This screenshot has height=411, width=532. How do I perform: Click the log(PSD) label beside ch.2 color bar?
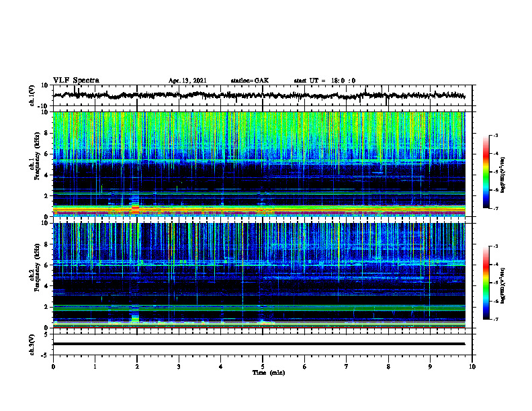502,285
